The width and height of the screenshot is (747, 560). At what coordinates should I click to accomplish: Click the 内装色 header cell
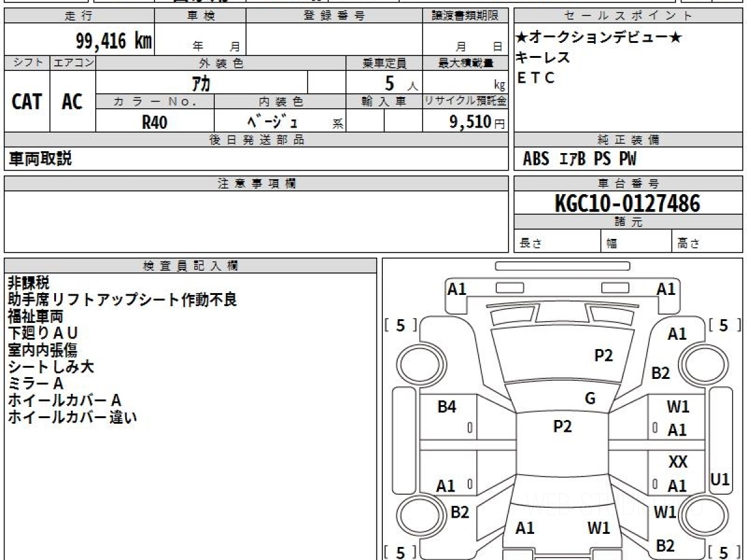280,101
